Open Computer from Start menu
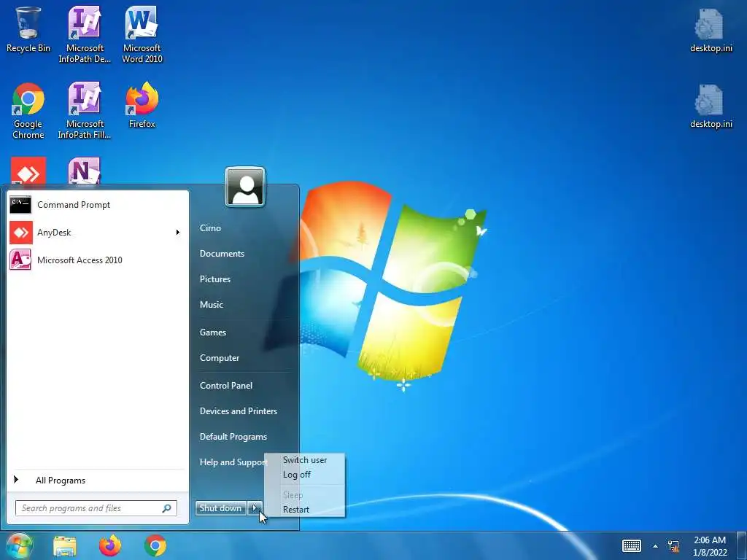The image size is (747, 560). [x=219, y=358]
